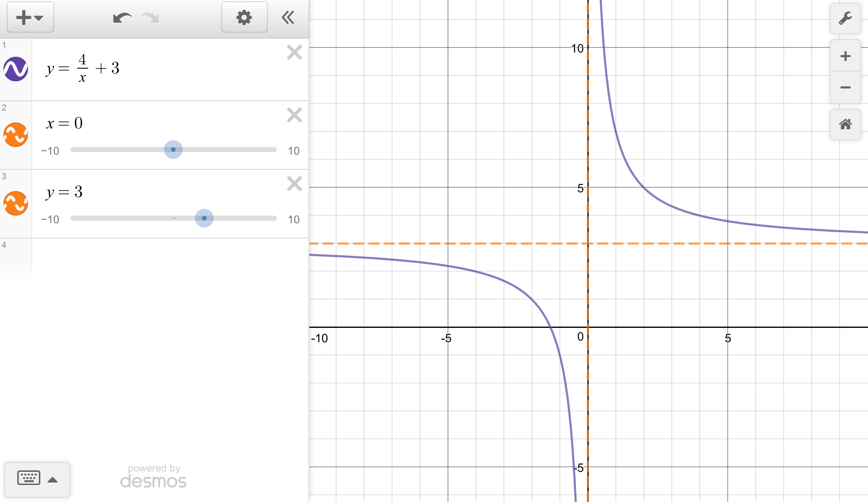868x502 pixels.
Task: Reset graph to default home view
Action: (845, 125)
